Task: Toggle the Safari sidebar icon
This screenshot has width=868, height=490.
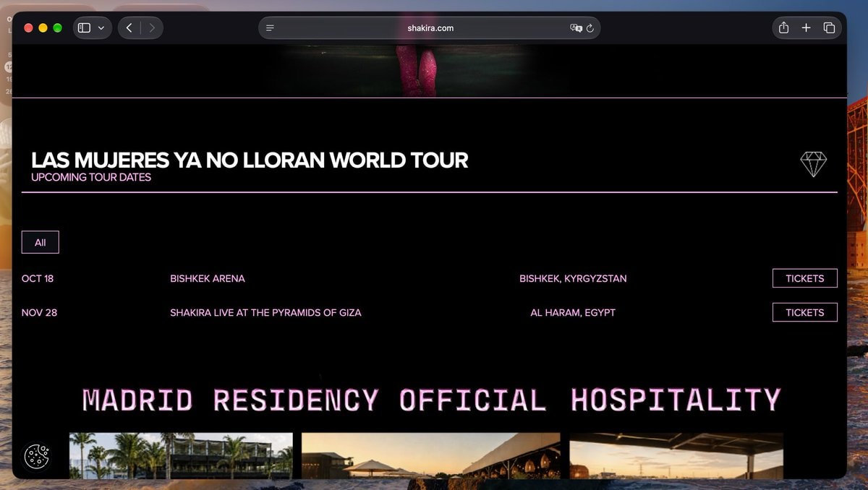Action: tap(84, 28)
